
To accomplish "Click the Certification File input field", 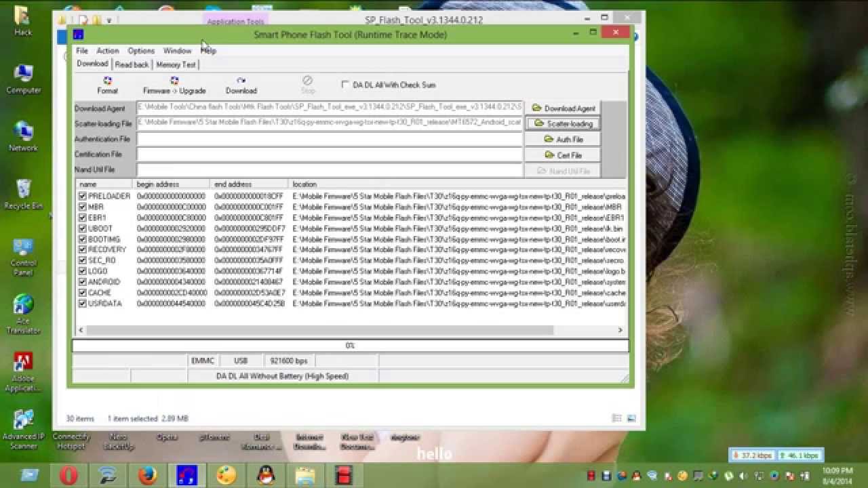I will click(x=330, y=154).
